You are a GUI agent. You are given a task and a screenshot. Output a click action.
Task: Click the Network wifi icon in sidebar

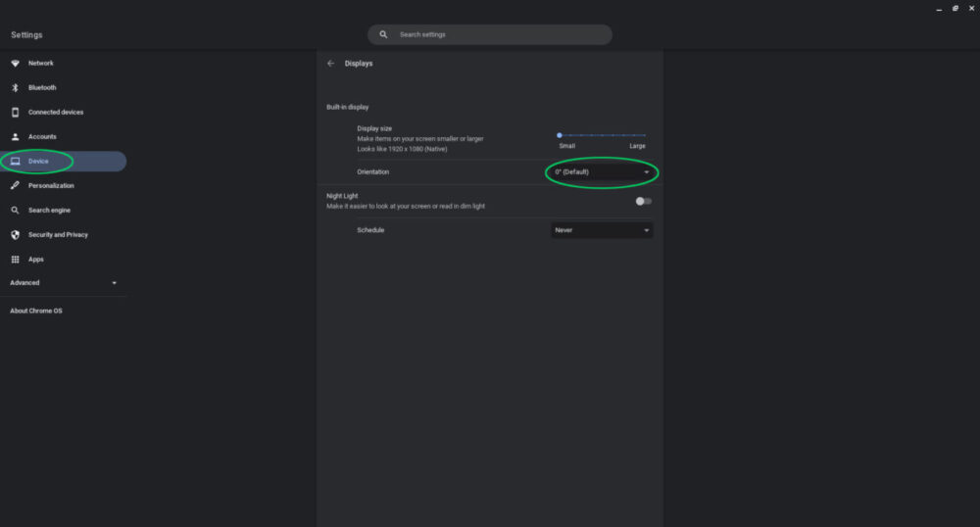click(x=15, y=63)
